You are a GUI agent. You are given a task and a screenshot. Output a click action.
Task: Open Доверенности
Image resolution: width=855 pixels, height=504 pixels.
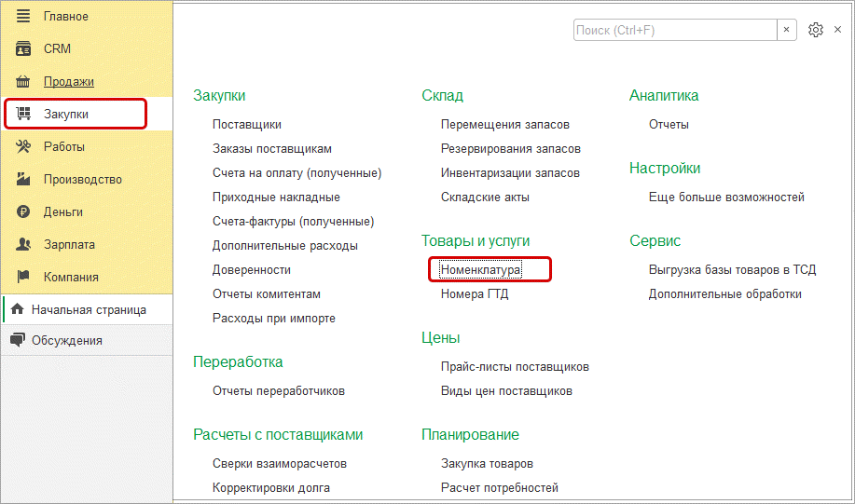(x=252, y=270)
